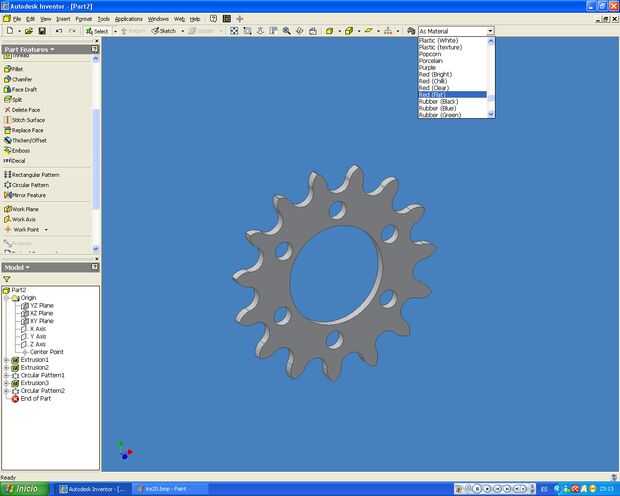
Task: Collapse the Origin folder node
Action: 6,298
